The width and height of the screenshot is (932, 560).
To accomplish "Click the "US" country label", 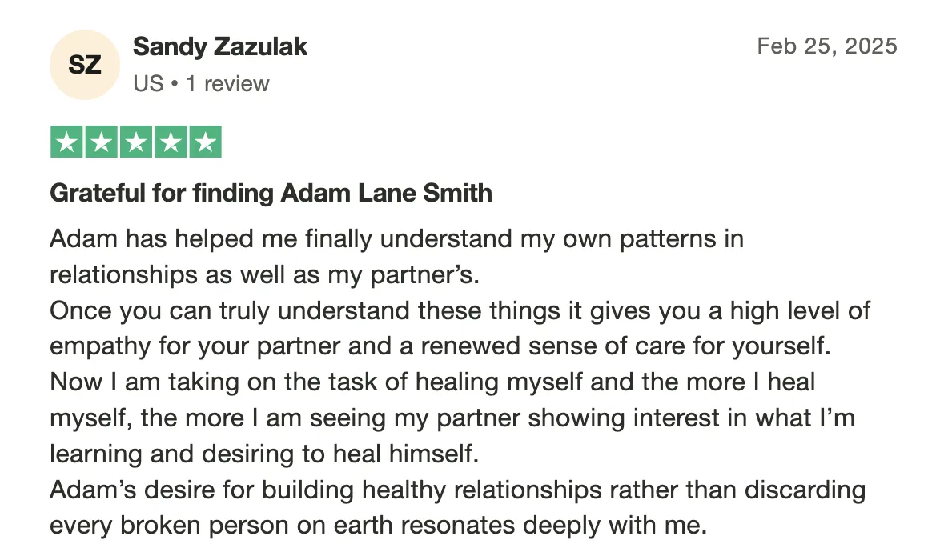I will tap(149, 84).
